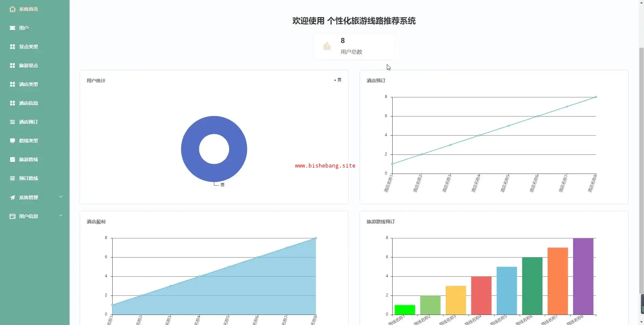Click the 酒店名称2 axis label in 酒店预订 chart
The image size is (644, 325).
point(417,183)
